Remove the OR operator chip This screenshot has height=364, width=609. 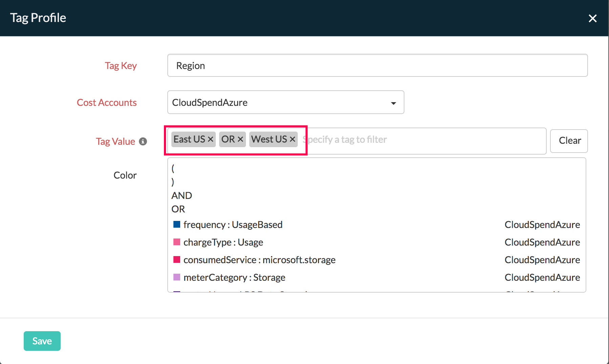[240, 139]
